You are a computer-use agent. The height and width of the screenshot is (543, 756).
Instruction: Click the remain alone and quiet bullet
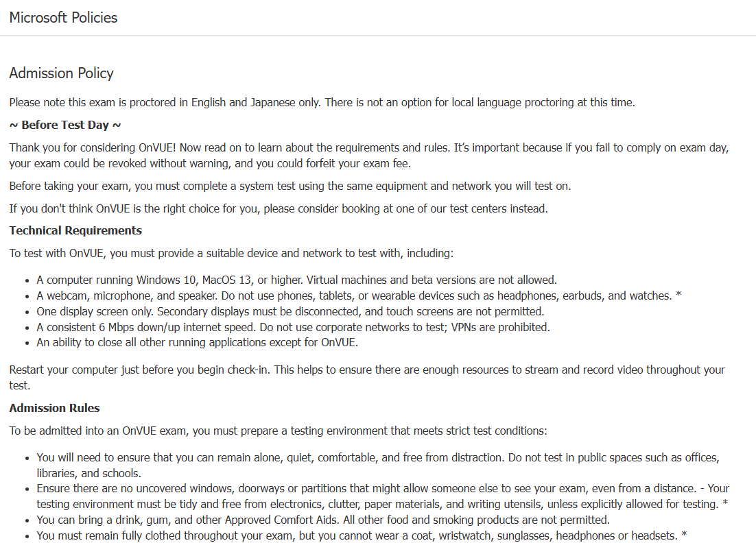(378, 466)
